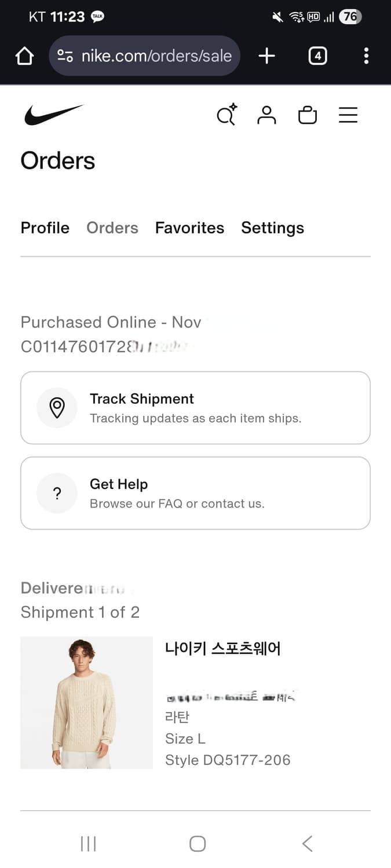Image resolution: width=391 pixels, height=868 pixels.
Task: Open the account profile icon
Action: (266, 115)
